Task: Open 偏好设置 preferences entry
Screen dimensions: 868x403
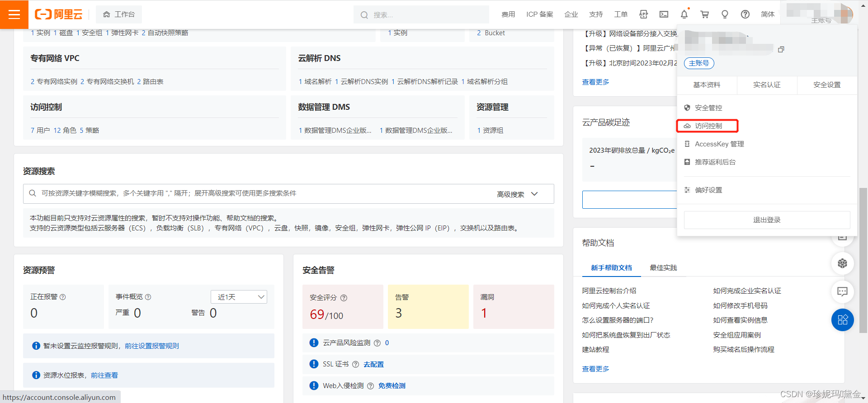Action: (708, 190)
